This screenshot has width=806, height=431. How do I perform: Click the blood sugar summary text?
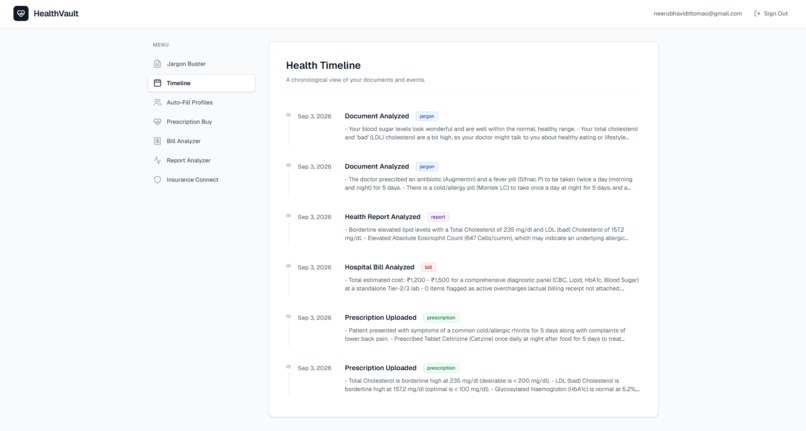click(491, 133)
